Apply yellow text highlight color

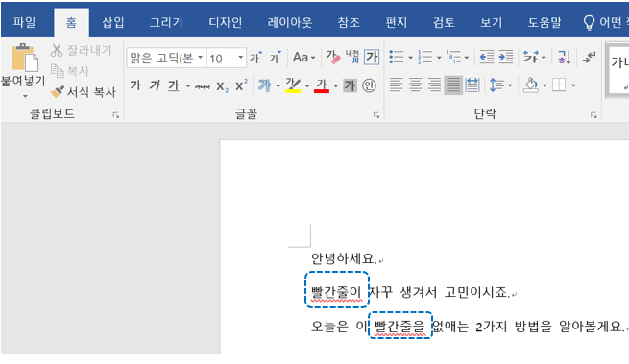[x=293, y=85]
